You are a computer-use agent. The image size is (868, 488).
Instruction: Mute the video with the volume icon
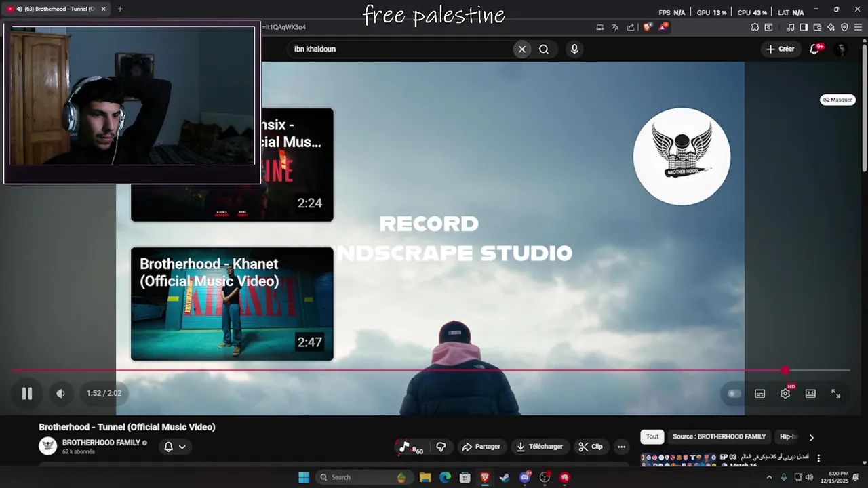click(x=60, y=393)
